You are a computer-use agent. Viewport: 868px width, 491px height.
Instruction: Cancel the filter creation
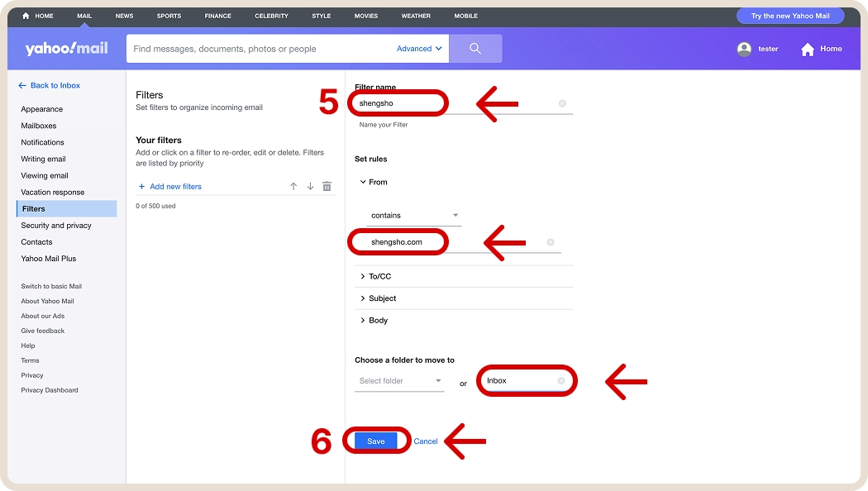tap(426, 441)
